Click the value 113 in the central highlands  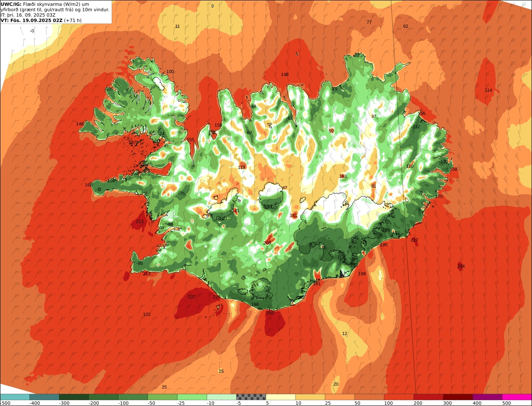pos(241,168)
